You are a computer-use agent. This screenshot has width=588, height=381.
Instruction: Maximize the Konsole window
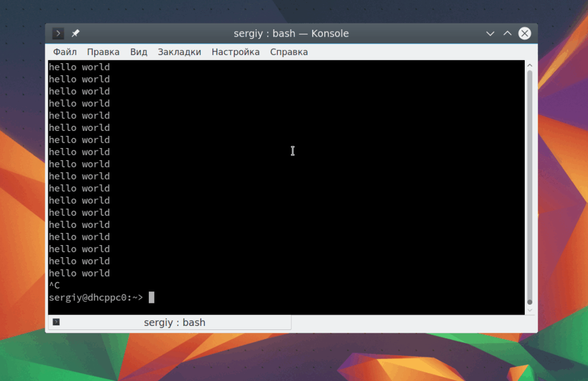point(507,33)
